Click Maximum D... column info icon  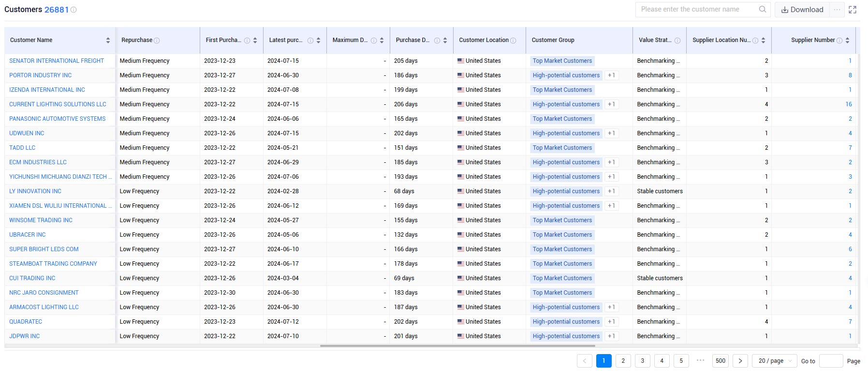(x=374, y=41)
